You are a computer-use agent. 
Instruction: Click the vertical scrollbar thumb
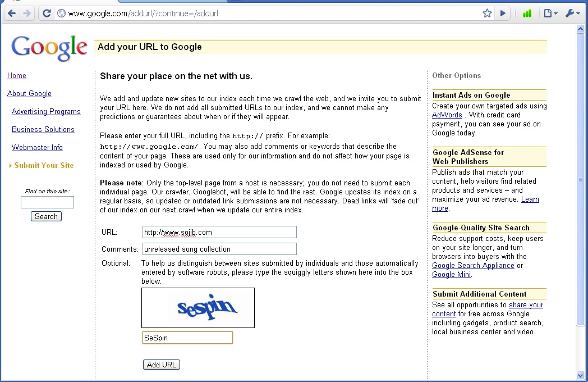(x=580, y=180)
